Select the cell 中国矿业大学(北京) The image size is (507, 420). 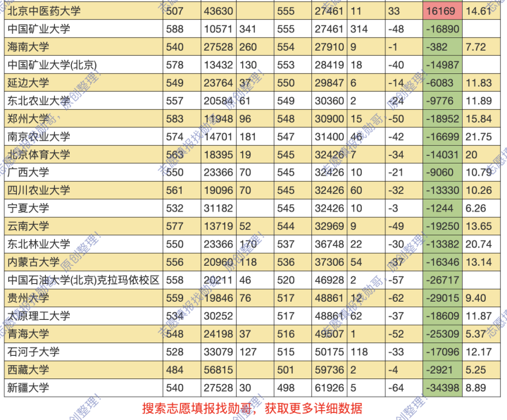click(x=83, y=65)
